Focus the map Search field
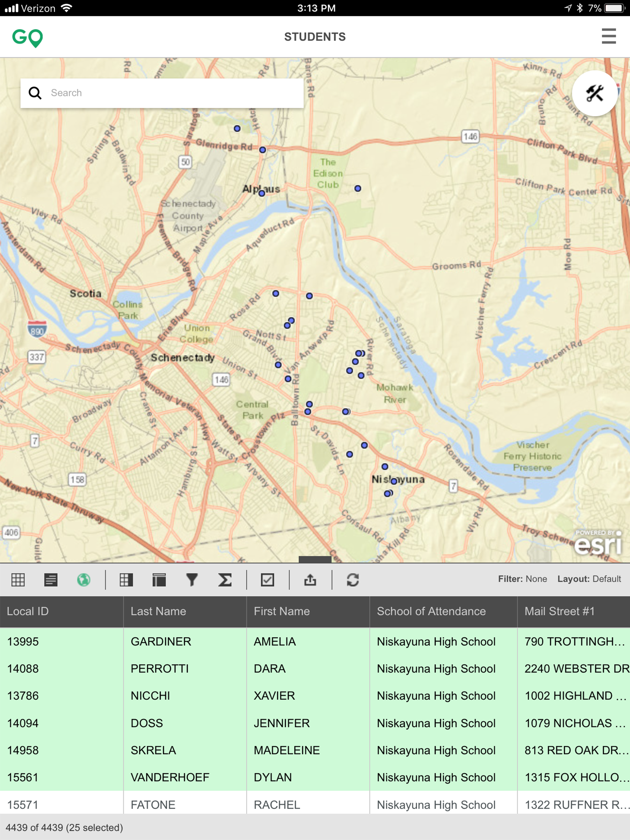 tap(162, 93)
